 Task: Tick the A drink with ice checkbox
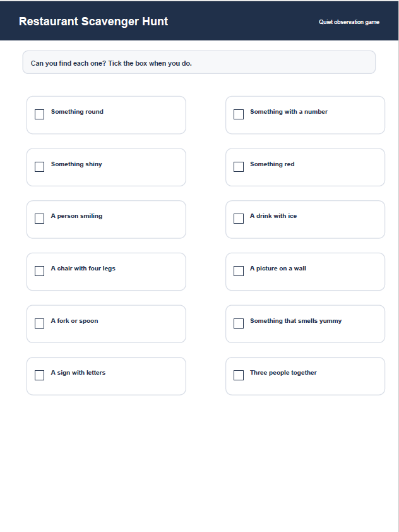239,219
